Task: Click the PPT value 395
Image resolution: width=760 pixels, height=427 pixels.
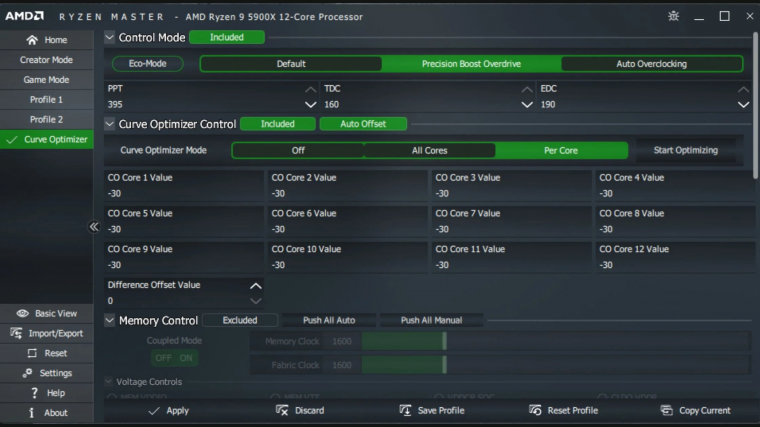Action: point(115,105)
